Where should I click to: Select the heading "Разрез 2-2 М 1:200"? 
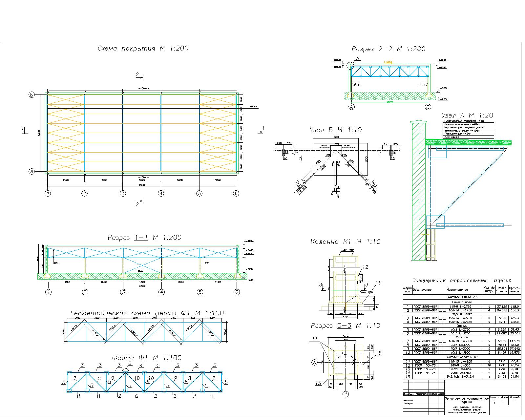tap(388, 49)
